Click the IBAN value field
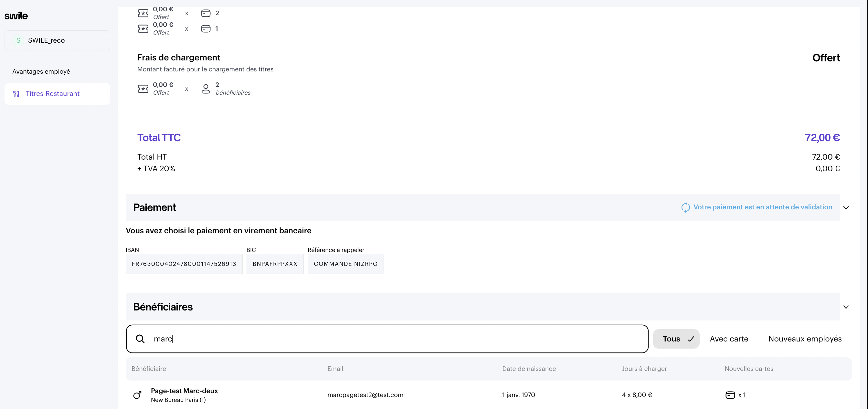Screen dimensions: 868x409 click(x=184, y=264)
